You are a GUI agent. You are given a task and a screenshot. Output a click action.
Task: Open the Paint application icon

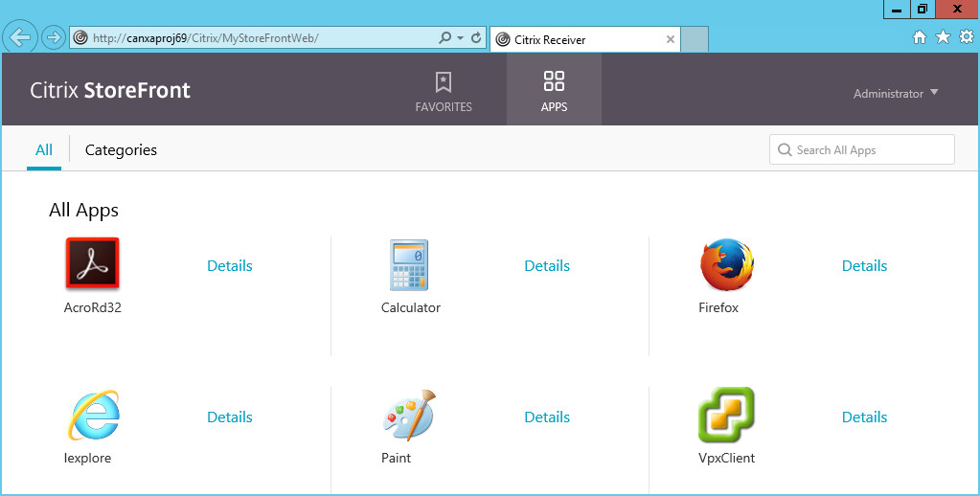[x=409, y=416]
